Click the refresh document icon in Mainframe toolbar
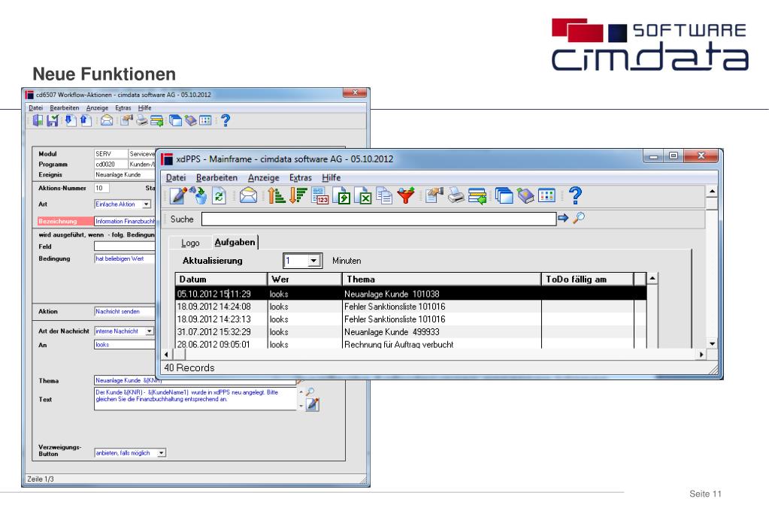Viewport: 769px width, 532px height. pos(219,195)
